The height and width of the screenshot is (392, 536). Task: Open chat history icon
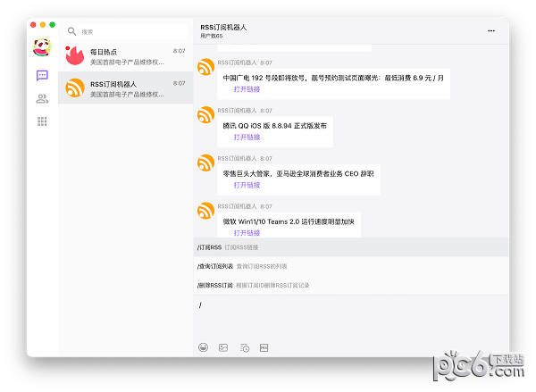pyautogui.click(x=245, y=348)
